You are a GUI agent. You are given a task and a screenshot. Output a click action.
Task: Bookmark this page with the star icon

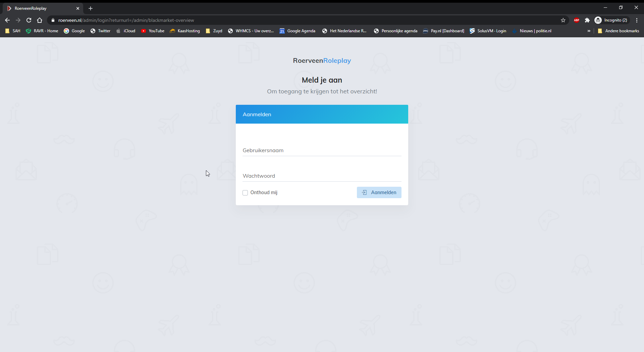(x=563, y=20)
